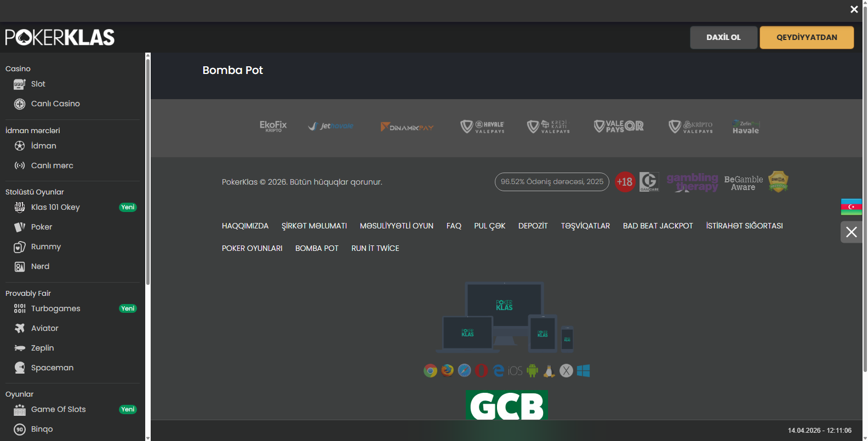Click the EkoFix Kripto payment logo

pos(273,127)
